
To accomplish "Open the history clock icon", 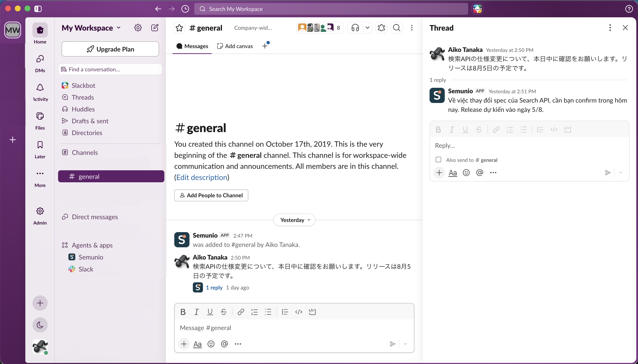I will (x=185, y=9).
